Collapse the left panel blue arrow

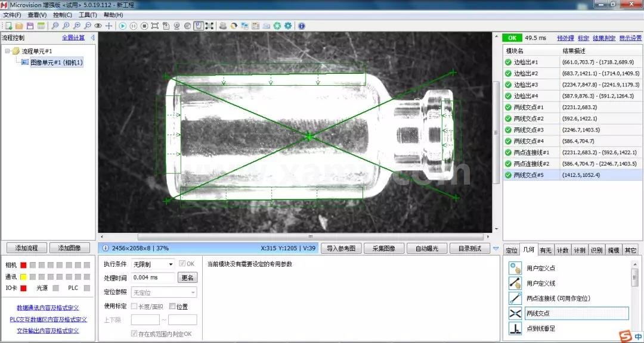point(92,38)
